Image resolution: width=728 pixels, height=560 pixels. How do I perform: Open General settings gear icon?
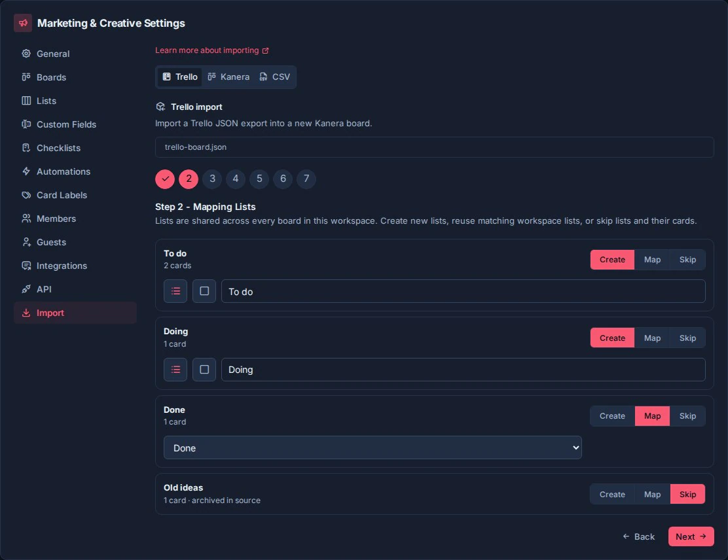26,54
